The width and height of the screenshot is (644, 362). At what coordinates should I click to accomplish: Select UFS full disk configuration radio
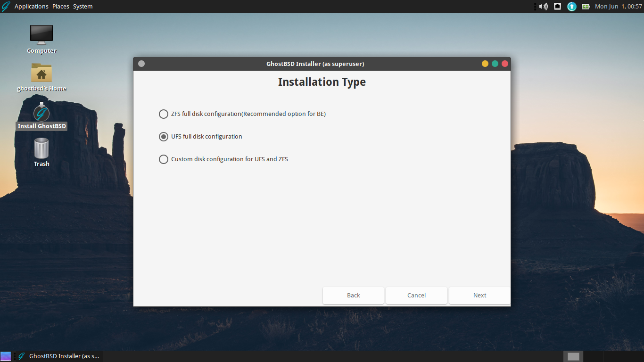[164, 137]
